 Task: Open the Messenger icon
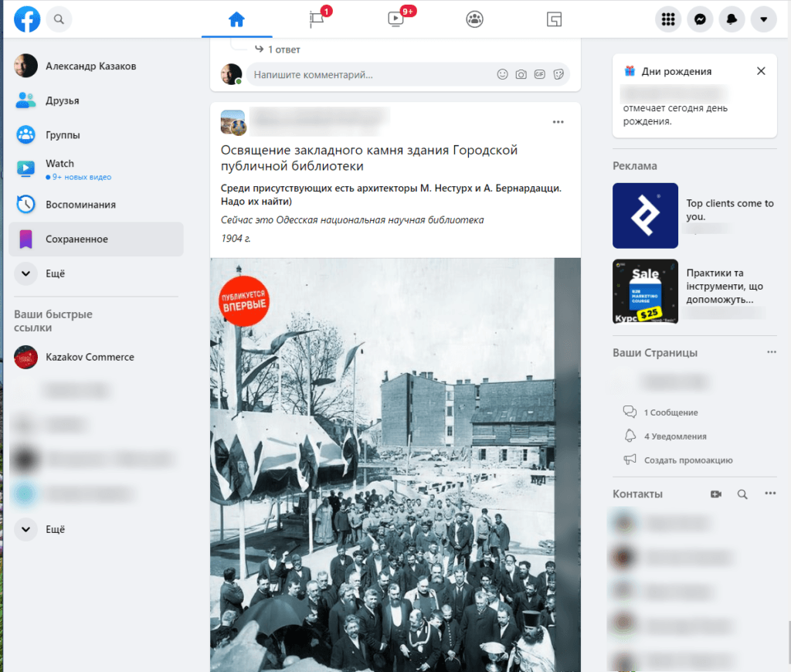(700, 19)
